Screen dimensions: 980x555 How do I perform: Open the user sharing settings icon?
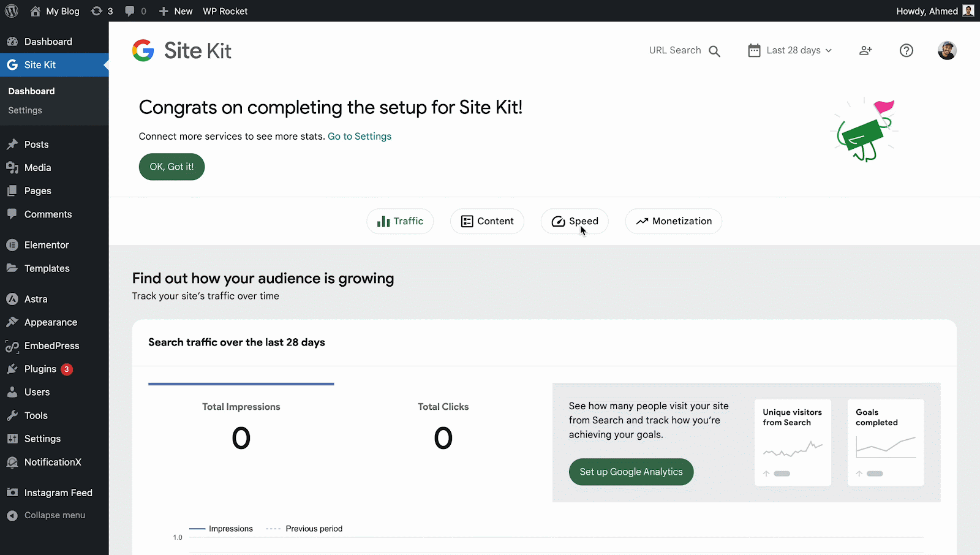[x=865, y=50]
